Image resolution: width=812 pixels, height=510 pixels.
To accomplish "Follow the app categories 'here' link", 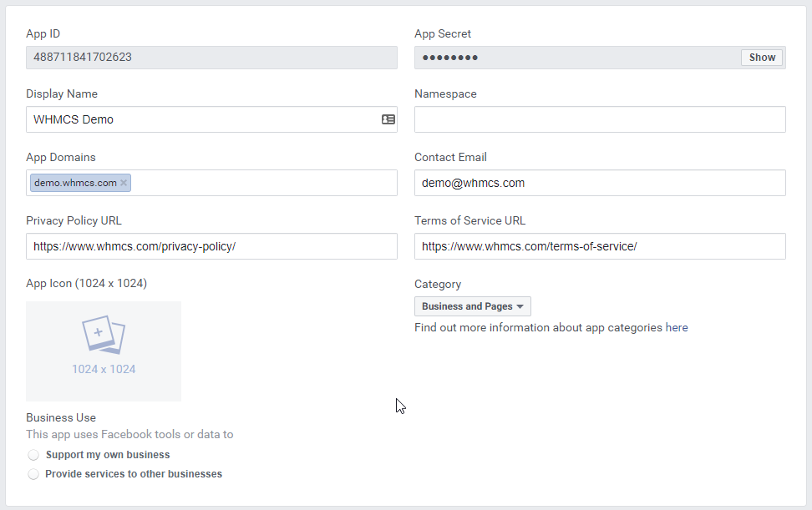I will [x=677, y=327].
